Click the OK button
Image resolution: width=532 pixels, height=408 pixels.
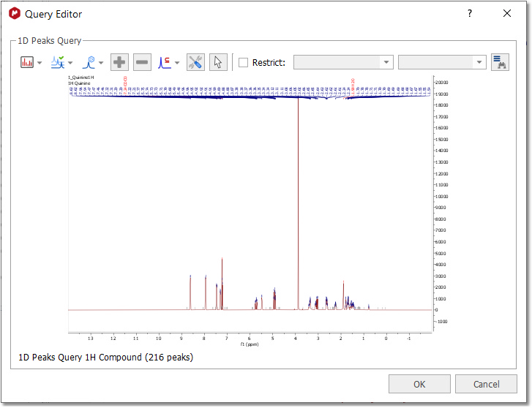click(419, 384)
